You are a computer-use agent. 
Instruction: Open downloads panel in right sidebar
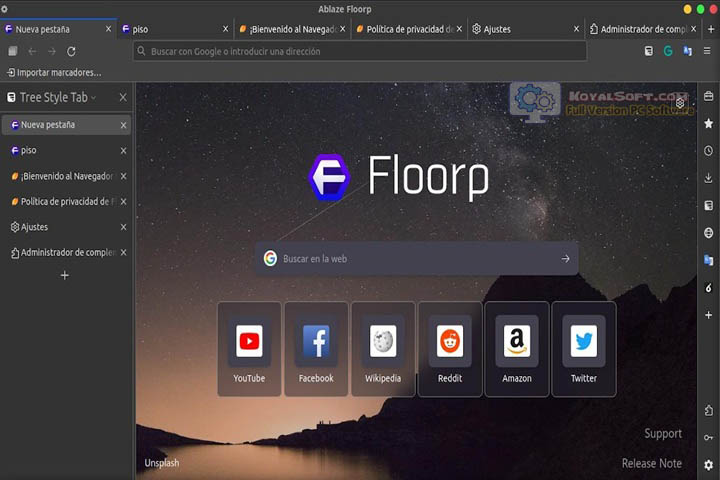point(709,178)
